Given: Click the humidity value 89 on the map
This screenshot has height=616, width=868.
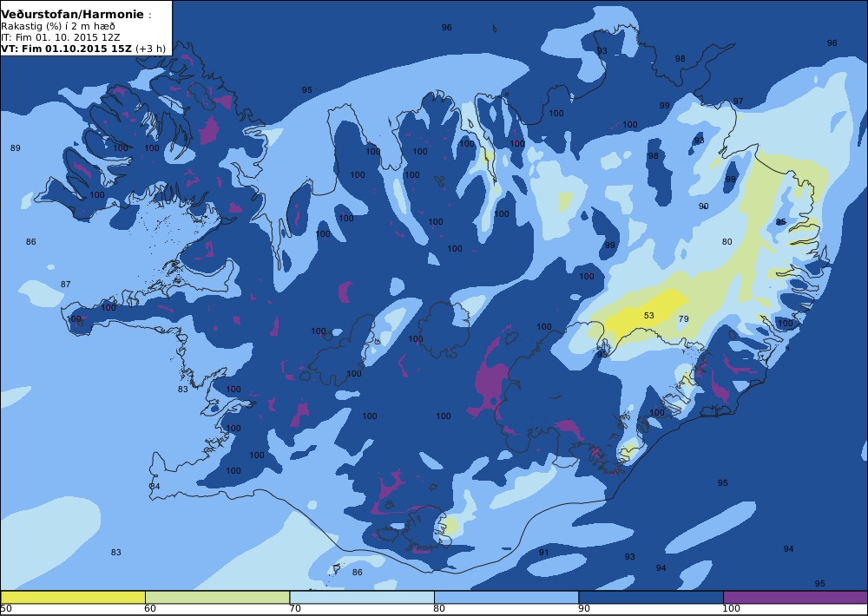Looking at the screenshot, I should click(x=16, y=147).
